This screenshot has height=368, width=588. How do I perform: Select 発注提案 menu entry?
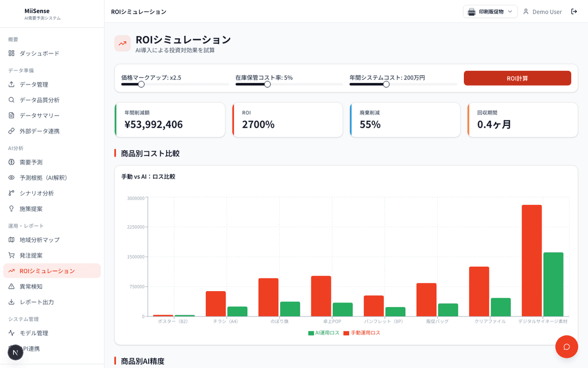pyautogui.click(x=52, y=255)
